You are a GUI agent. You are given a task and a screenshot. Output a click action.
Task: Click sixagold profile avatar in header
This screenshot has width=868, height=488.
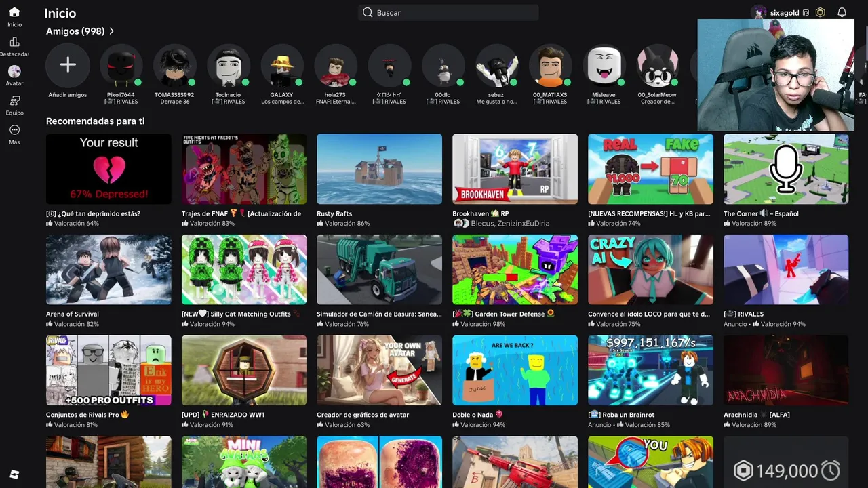(x=759, y=12)
